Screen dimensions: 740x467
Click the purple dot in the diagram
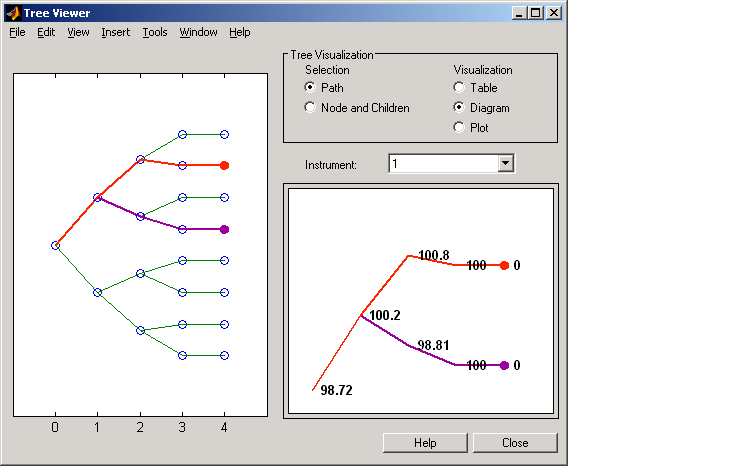point(505,365)
